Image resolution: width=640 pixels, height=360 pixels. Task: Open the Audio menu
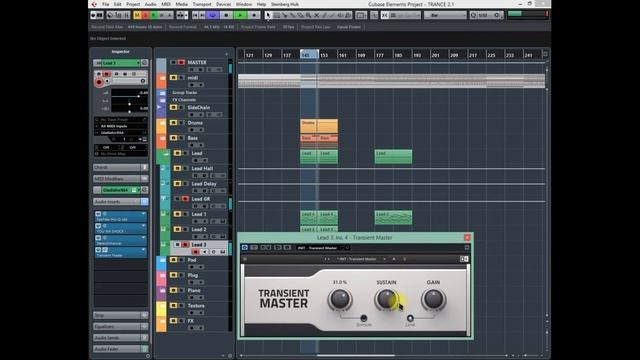click(151, 4)
